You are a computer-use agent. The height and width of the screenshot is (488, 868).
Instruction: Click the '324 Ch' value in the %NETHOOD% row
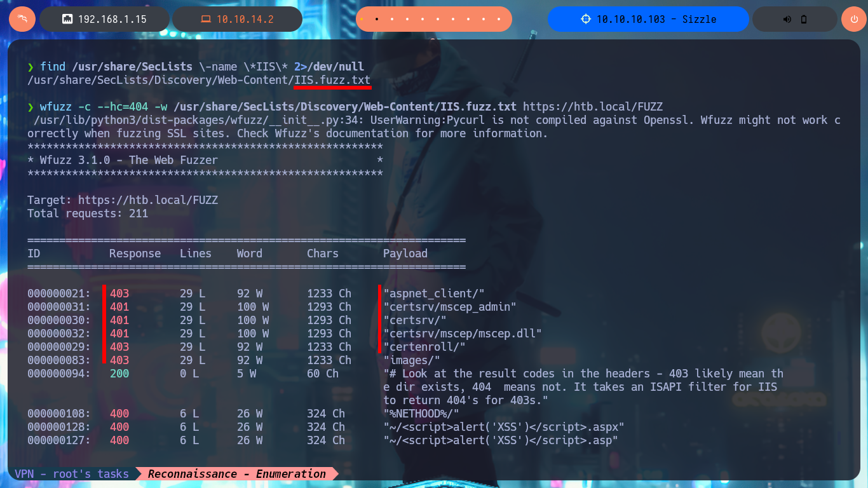tap(326, 414)
